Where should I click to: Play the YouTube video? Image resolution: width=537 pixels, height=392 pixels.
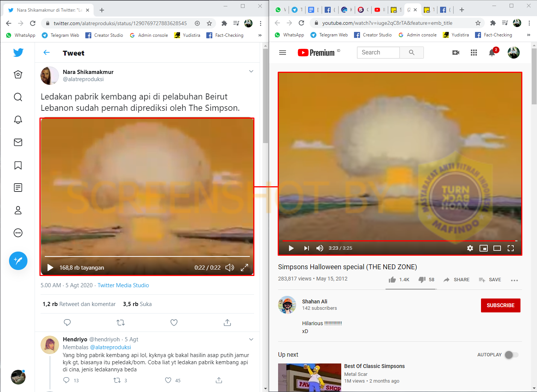pos(291,248)
